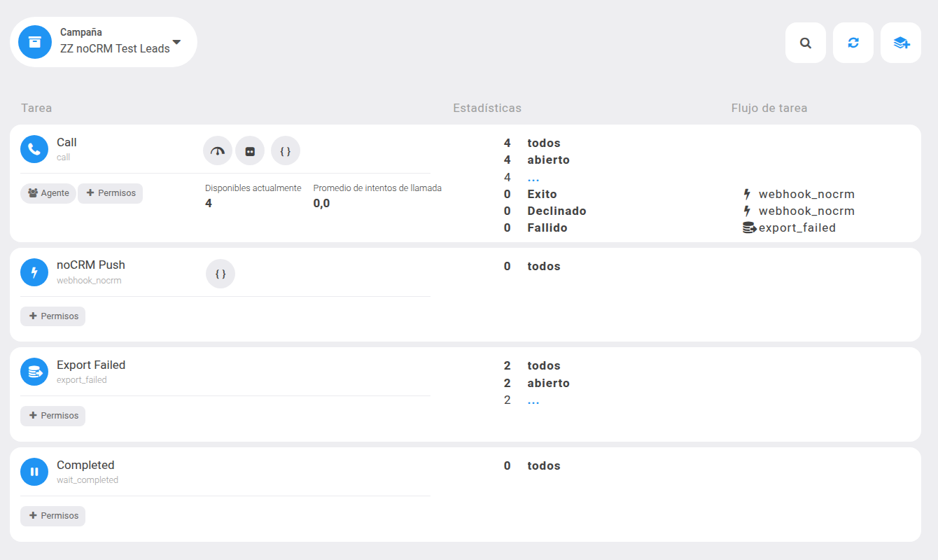Add Permisos to the Call task
The height and width of the screenshot is (560, 938).
point(110,193)
